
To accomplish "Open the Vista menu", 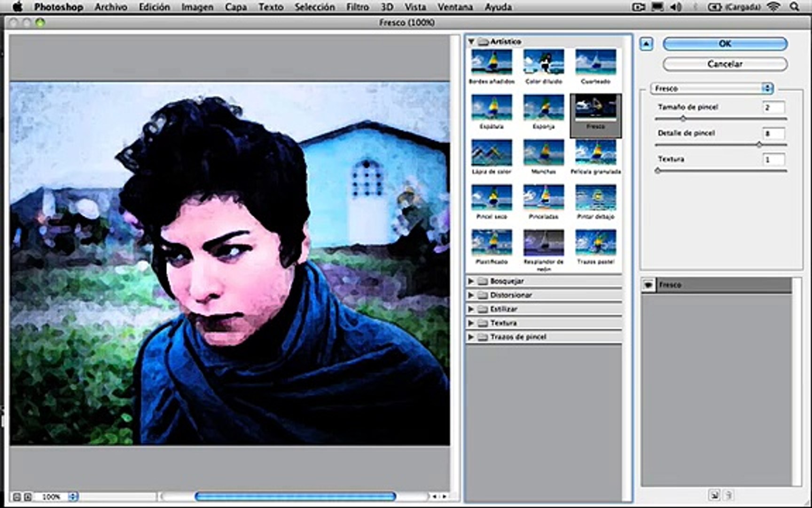I will [415, 7].
